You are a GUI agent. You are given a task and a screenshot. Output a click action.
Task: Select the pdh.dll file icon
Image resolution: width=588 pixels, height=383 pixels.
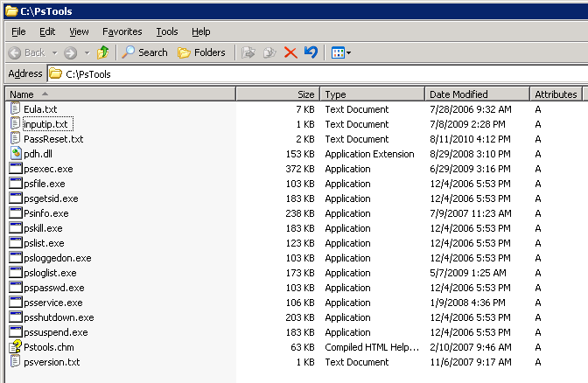16,153
